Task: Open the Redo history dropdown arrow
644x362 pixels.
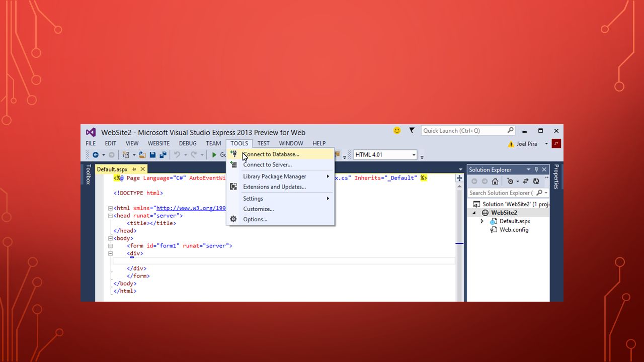Action: click(x=202, y=155)
